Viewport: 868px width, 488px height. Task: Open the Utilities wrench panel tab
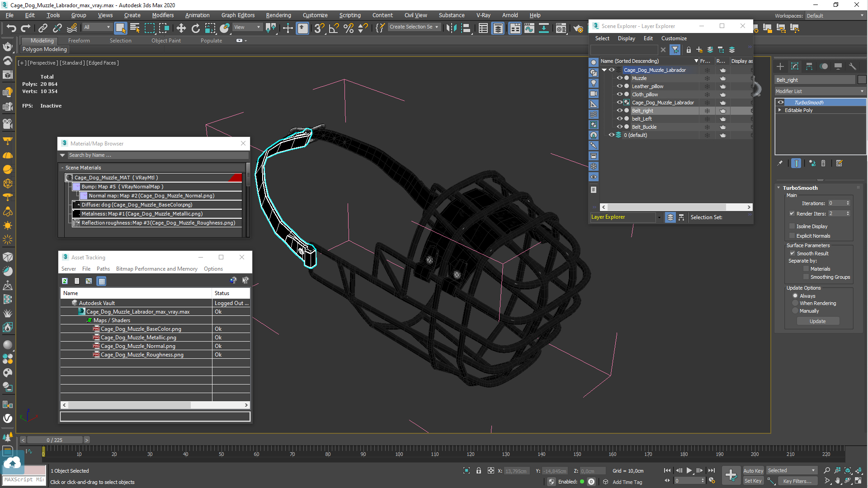[853, 66]
